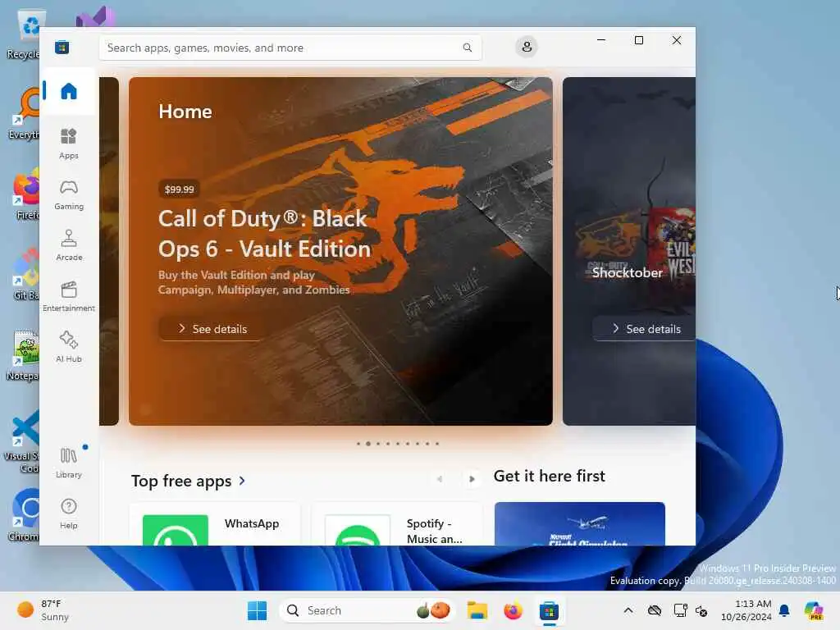Screen dimensions: 840x630
Task: Maximize the Microsoft Store window
Action: pyautogui.click(x=638, y=40)
